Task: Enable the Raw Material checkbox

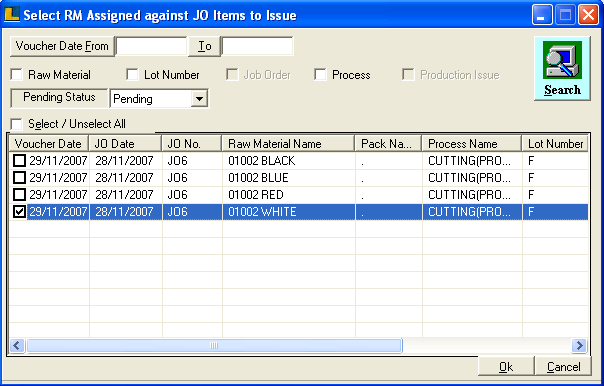Action: [x=17, y=75]
